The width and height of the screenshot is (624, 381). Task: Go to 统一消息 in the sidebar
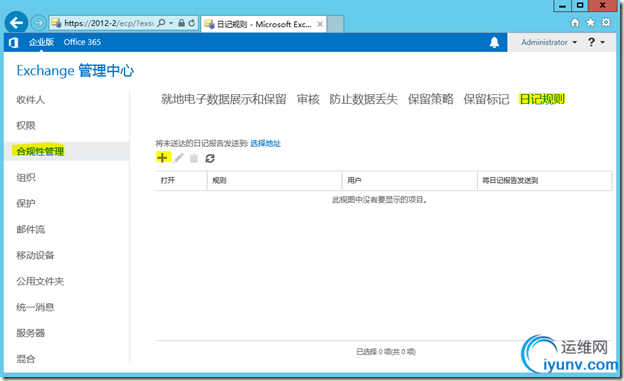pyautogui.click(x=35, y=307)
